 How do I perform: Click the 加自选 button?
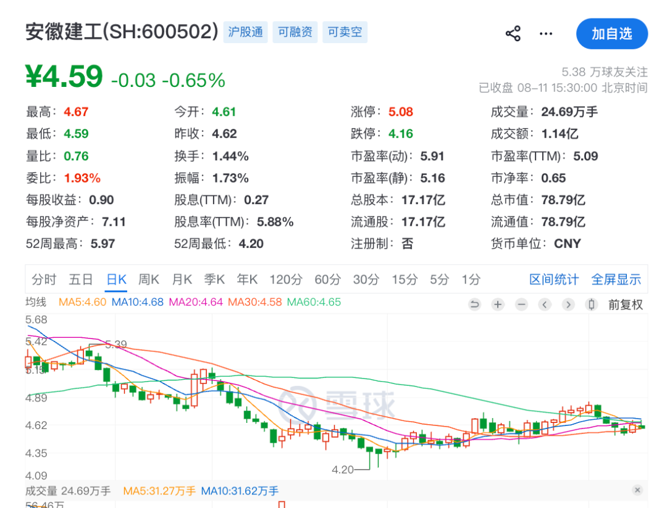[x=612, y=34]
